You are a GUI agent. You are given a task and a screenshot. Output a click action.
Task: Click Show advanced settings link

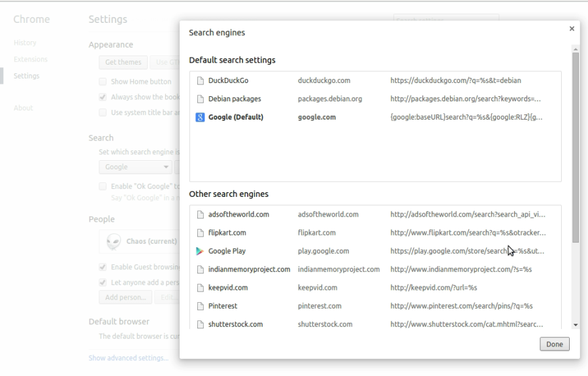tap(128, 358)
